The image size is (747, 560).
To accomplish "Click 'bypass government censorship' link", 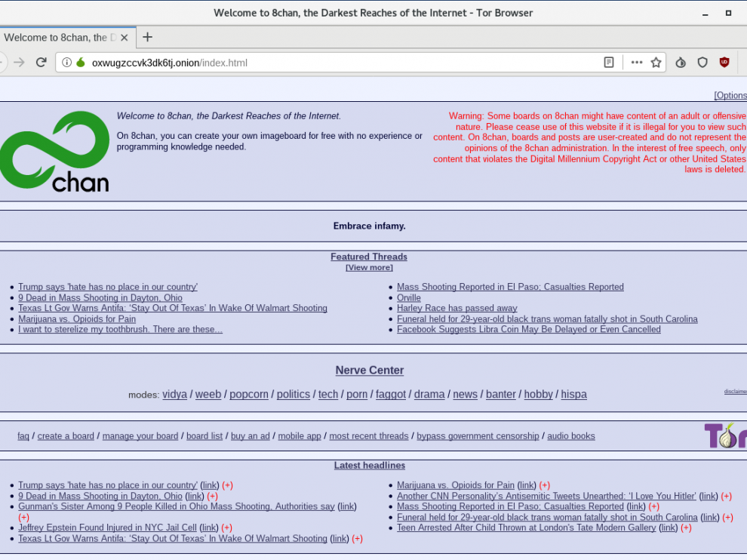I will tap(478, 436).
